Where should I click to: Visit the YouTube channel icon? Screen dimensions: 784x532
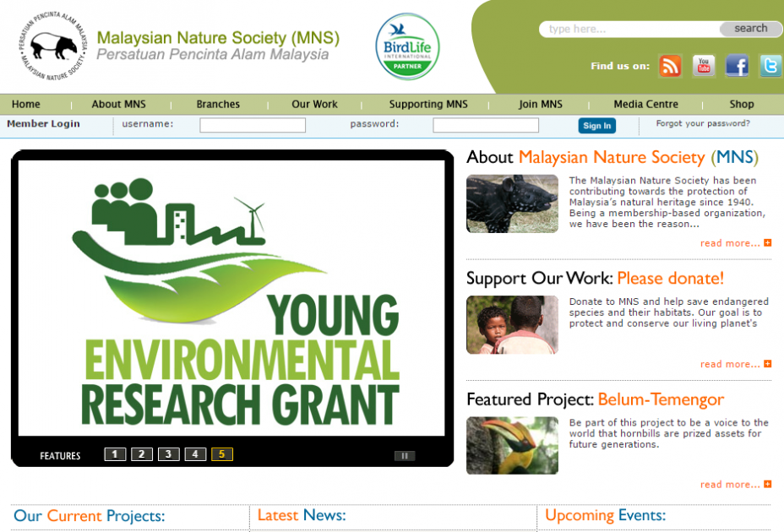pyautogui.click(x=704, y=66)
